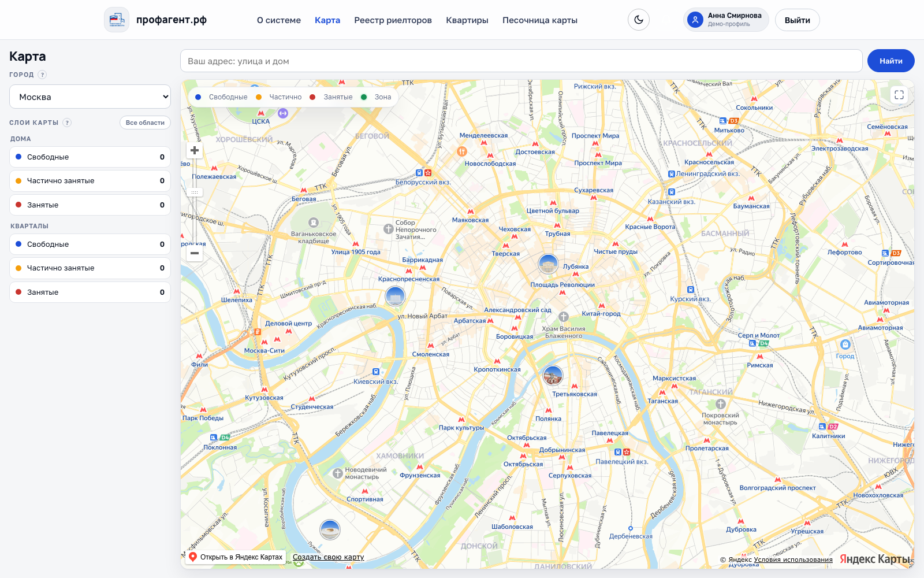Screen dimensions: 924x578
Task: Toggle Дома Частично занятые layer
Action: 90,181
